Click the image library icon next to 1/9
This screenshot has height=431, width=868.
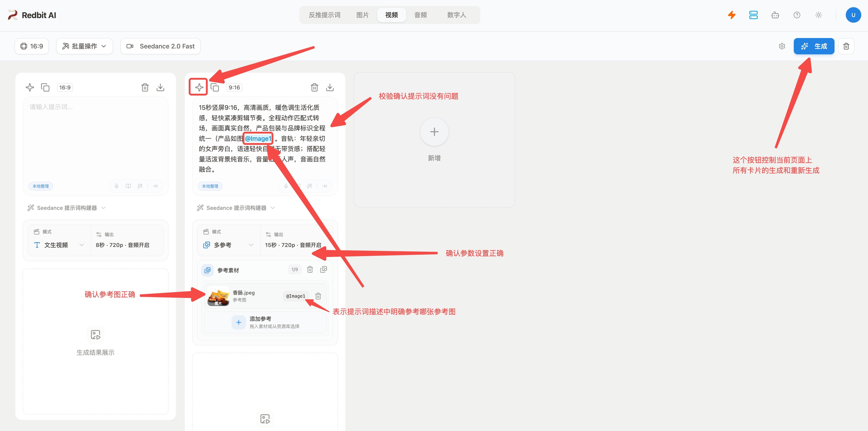pos(324,269)
